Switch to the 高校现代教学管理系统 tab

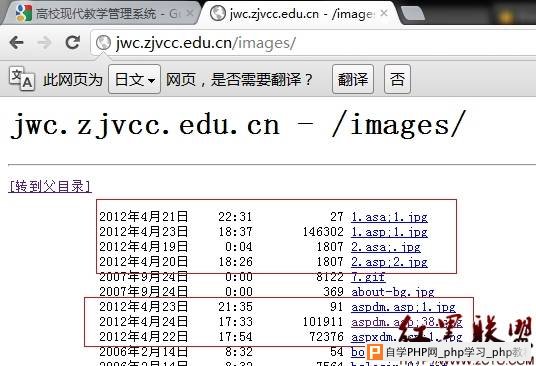[x=101, y=13]
